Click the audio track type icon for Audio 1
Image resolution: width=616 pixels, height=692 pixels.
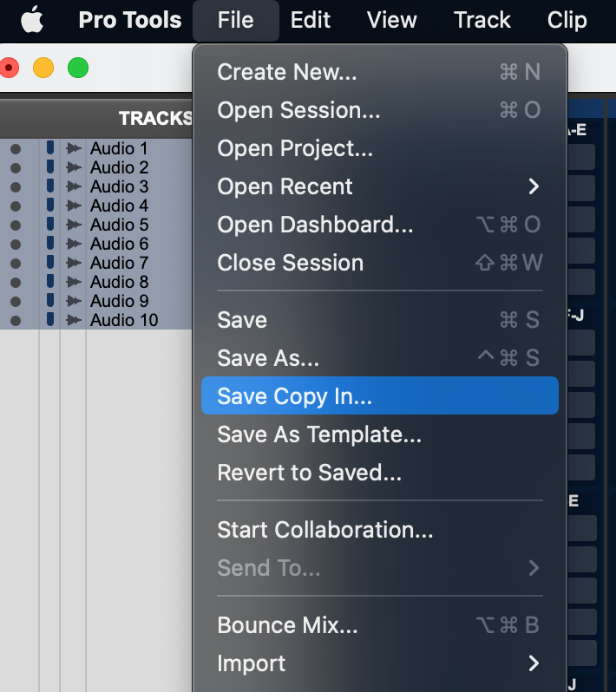coord(74,149)
